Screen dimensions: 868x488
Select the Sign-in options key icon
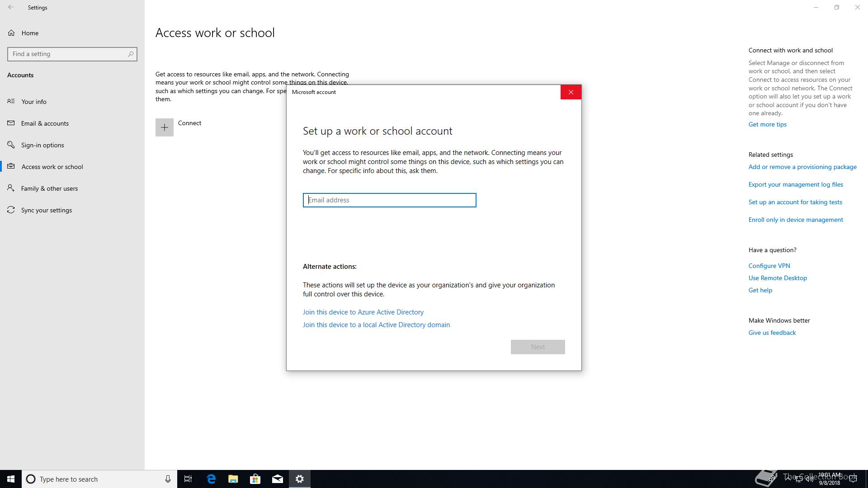click(11, 145)
